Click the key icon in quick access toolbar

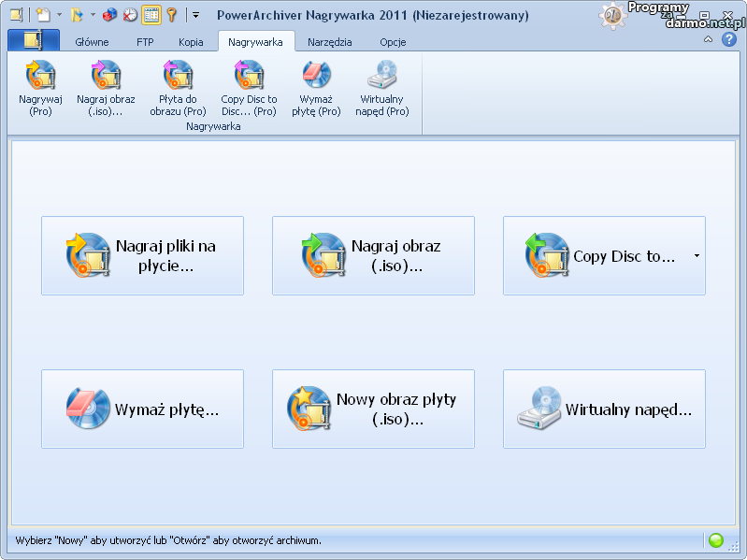pyautogui.click(x=172, y=15)
